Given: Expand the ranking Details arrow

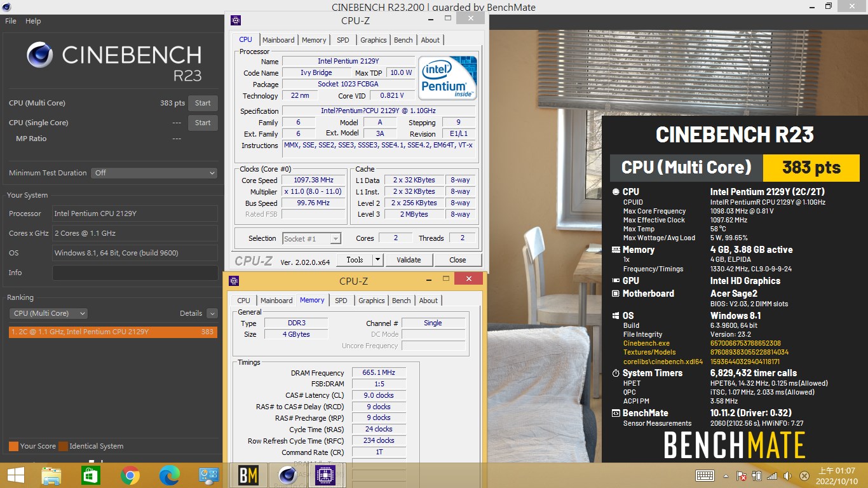Looking at the screenshot, I should pyautogui.click(x=212, y=313).
